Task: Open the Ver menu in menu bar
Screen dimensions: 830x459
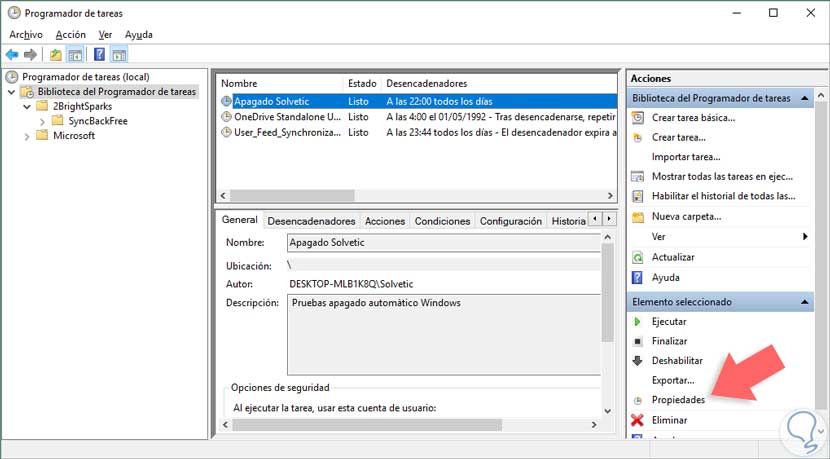Action: [105, 34]
